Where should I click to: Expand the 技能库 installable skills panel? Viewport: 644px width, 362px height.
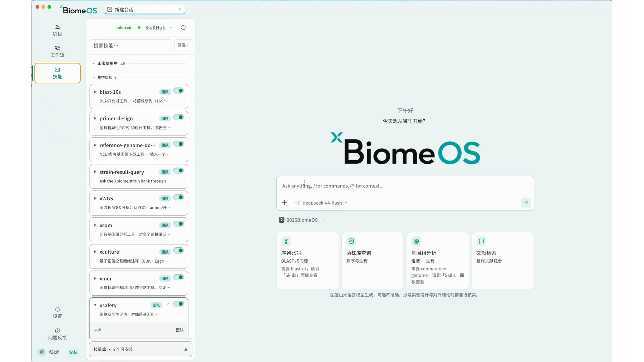(x=140, y=349)
